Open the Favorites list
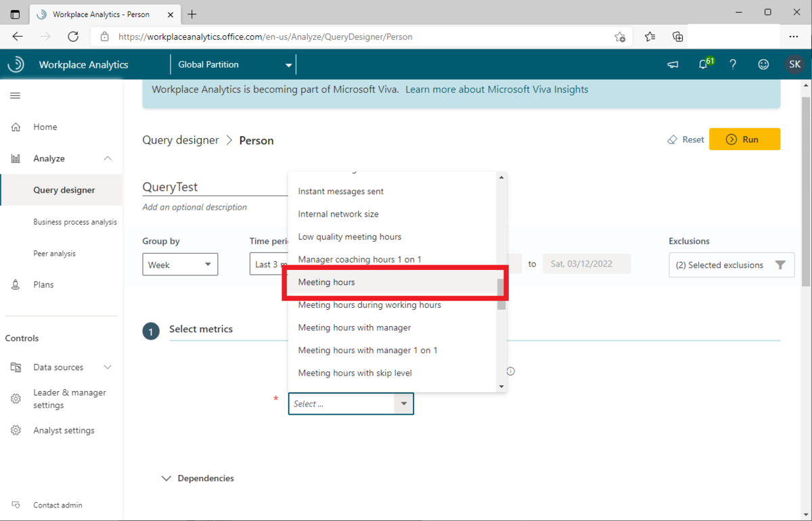 coord(650,37)
